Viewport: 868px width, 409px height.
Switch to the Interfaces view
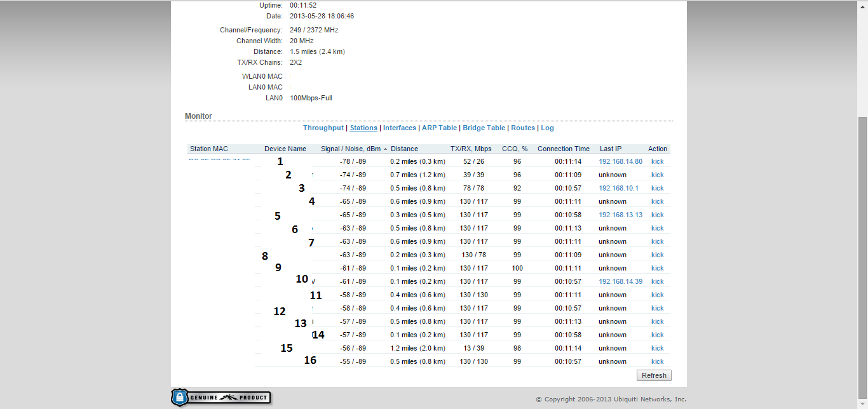click(x=400, y=128)
